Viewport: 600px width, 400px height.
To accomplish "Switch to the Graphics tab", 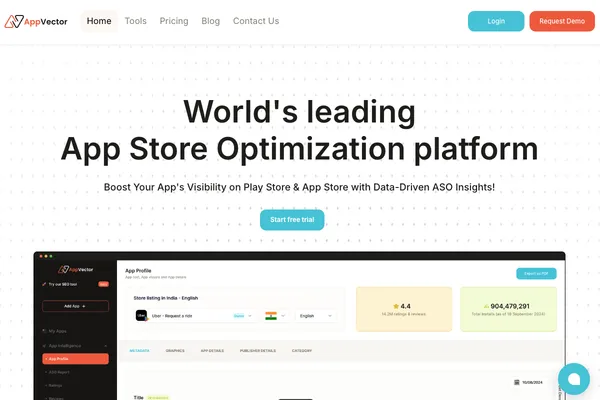I will pos(175,351).
